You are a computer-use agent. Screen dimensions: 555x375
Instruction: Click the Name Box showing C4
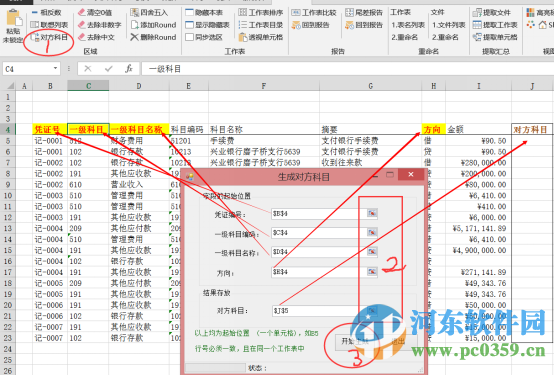click(x=28, y=69)
